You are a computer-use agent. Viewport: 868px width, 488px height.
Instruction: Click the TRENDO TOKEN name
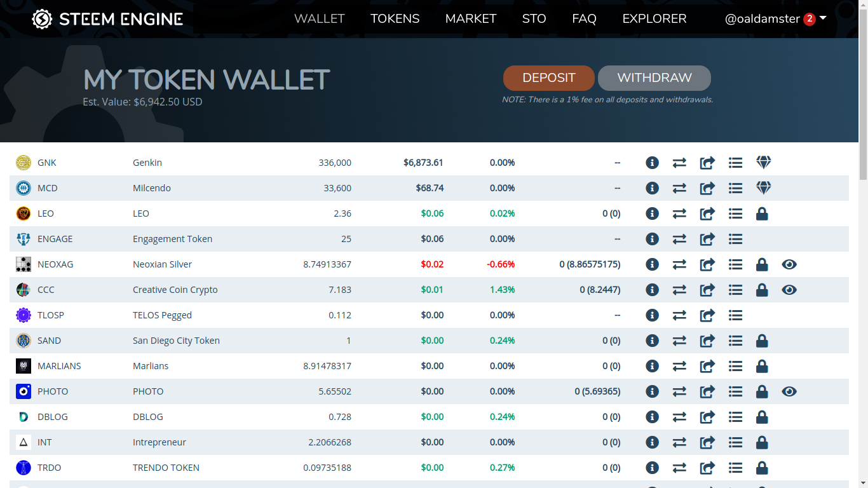tap(166, 468)
